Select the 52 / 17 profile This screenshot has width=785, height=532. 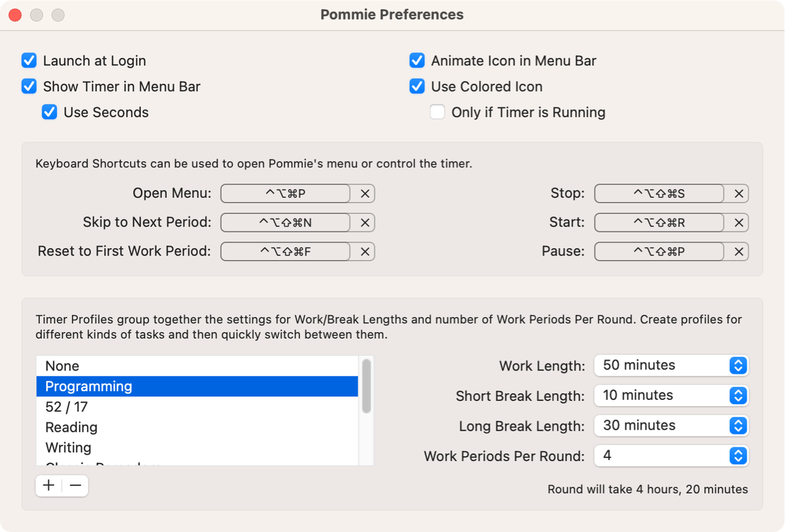tap(66, 407)
